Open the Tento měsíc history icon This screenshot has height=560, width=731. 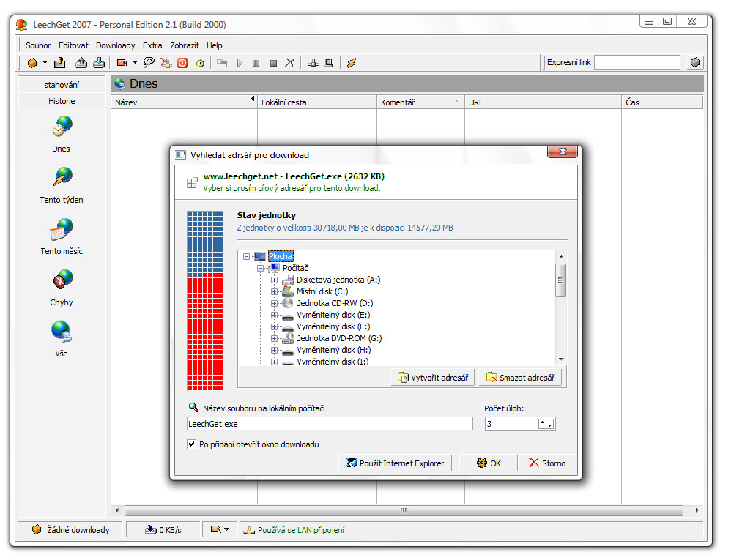[x=62, y=229]
